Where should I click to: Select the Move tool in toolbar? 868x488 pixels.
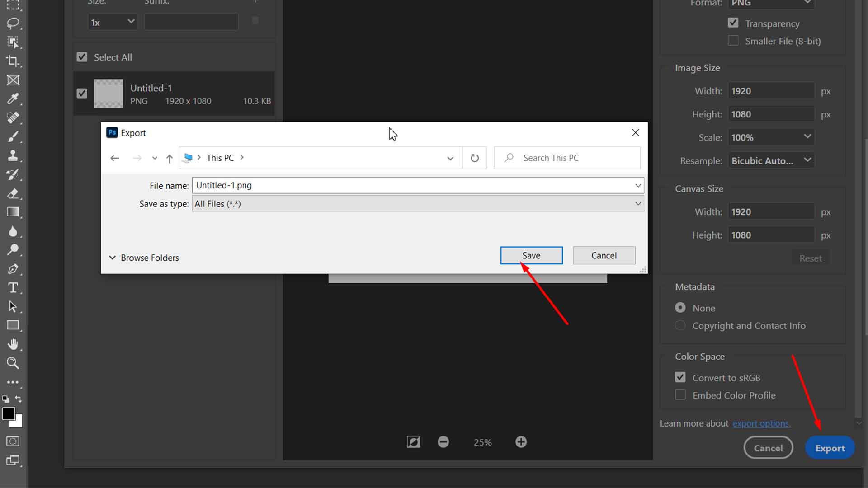click(x=13, y=42)
